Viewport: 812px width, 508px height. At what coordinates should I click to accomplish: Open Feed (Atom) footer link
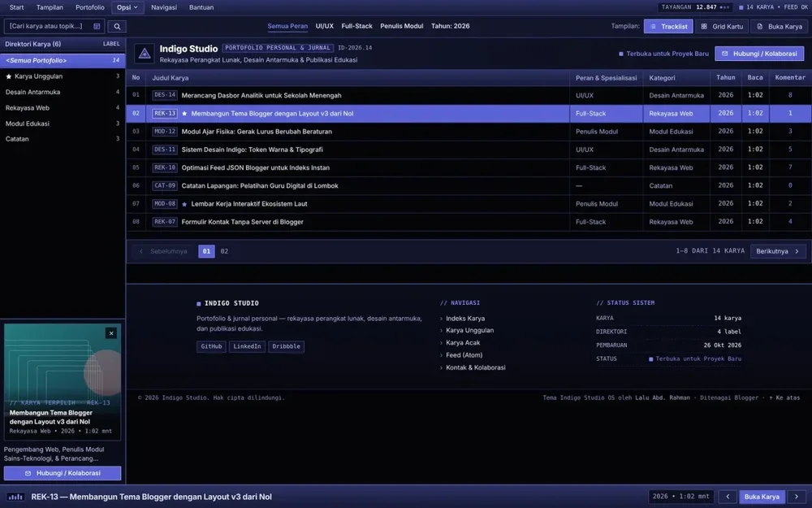coord(464,356)
